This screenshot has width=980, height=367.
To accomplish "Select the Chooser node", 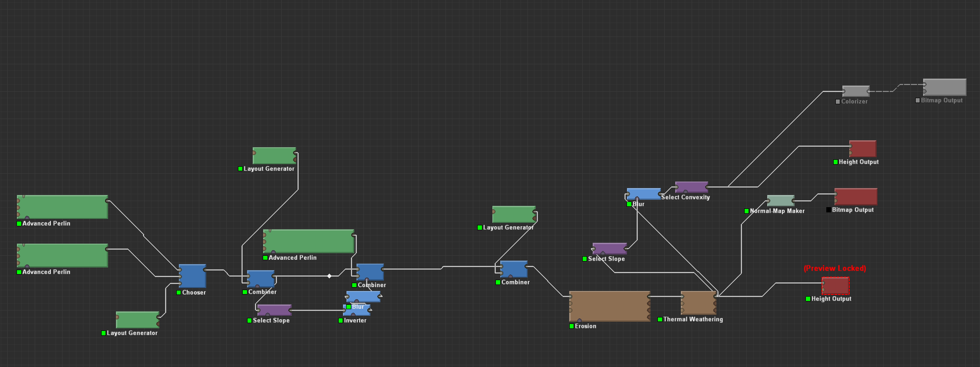I will point(192,276).
